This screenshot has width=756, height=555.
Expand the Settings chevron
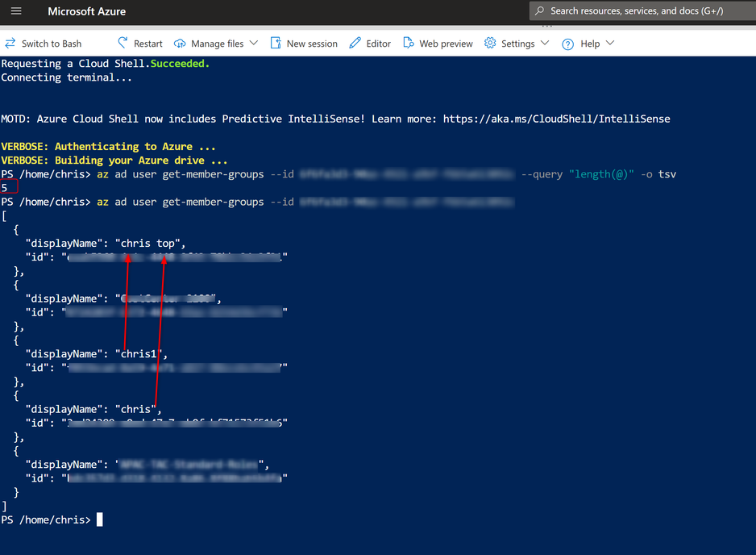coord(545,43)
